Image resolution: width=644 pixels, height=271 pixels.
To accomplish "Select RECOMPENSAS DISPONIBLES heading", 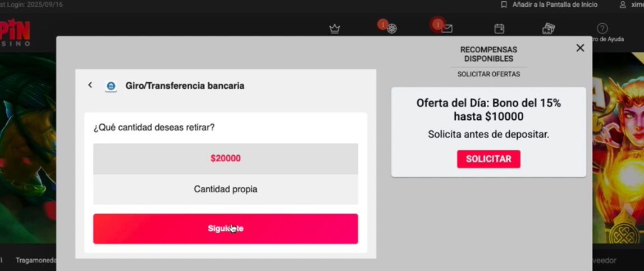I will point(488,54).
